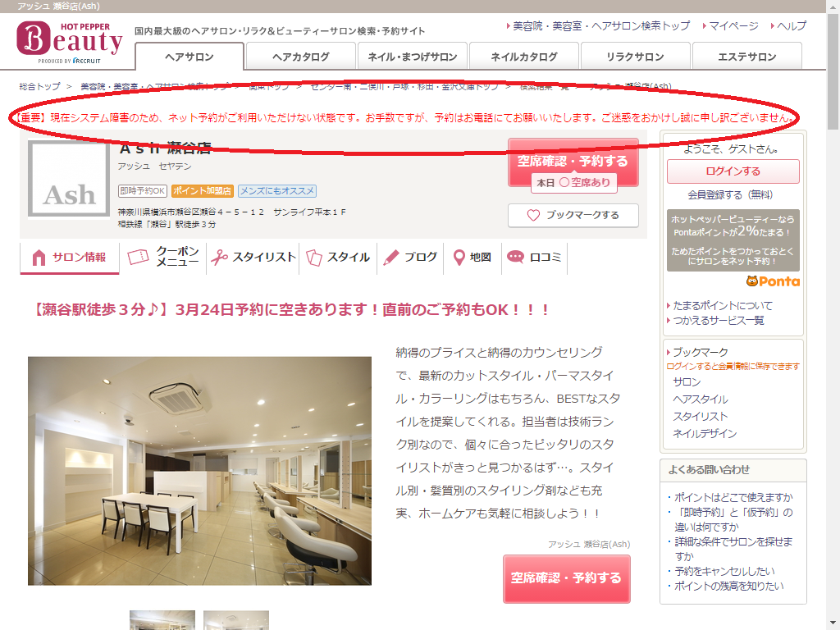Open the 地図 tab with map pin
The image size is (840, 630).
(x=472, y=257)
